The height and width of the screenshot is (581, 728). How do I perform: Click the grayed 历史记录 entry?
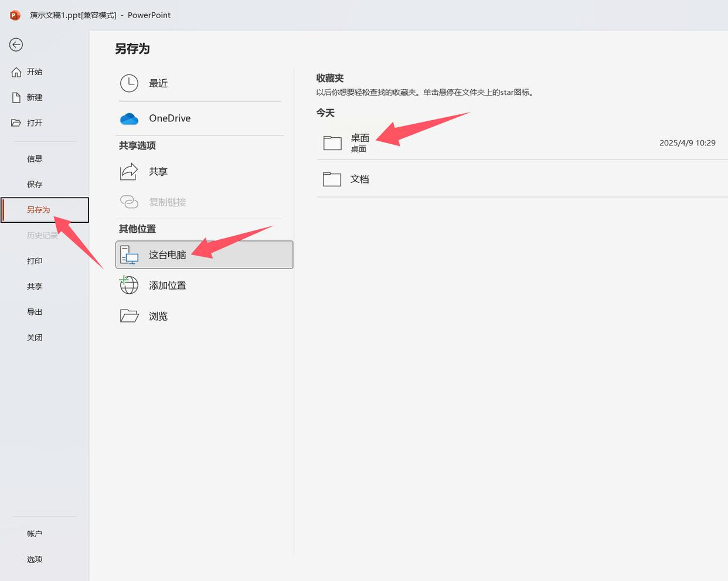42,236
